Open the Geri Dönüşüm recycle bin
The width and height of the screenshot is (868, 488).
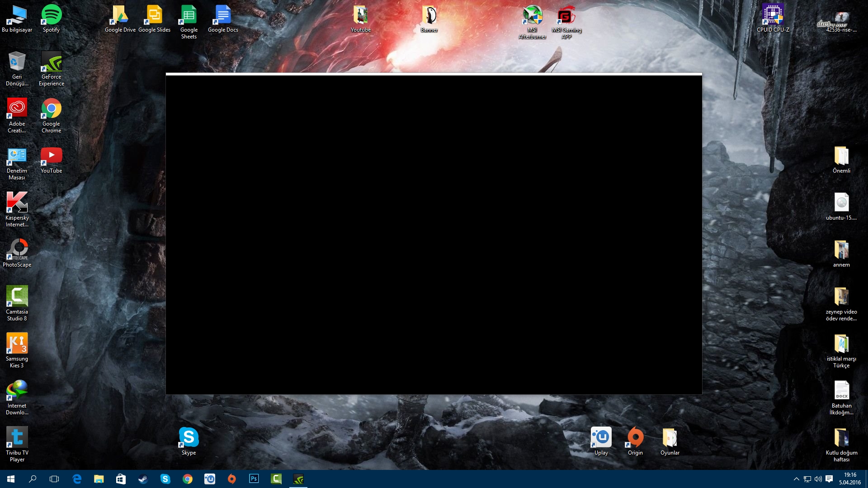point(17,69)
